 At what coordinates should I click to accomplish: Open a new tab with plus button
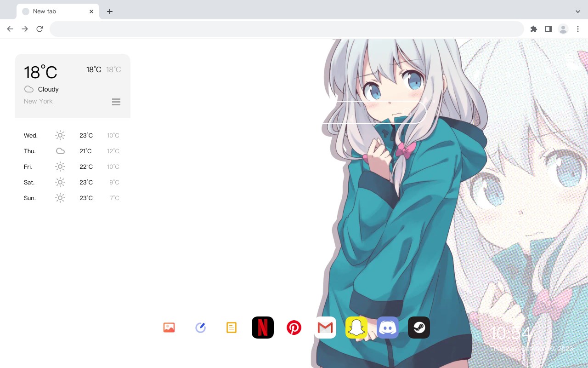tap(110, 11)
